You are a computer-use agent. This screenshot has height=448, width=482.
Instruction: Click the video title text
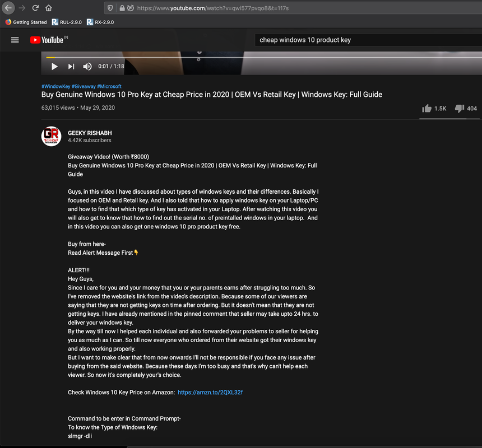tap(212, 95)
